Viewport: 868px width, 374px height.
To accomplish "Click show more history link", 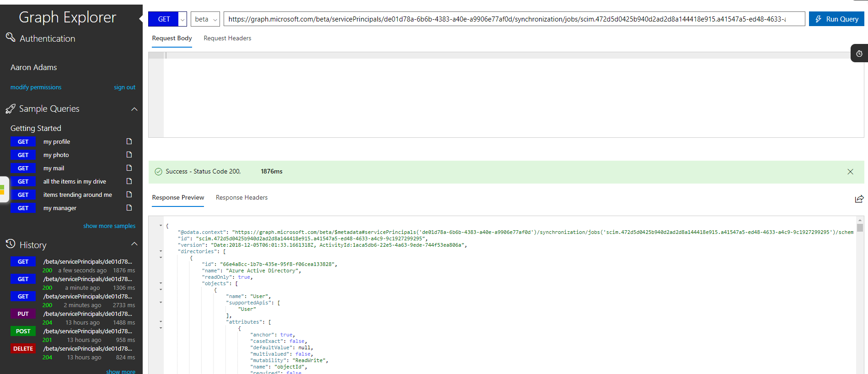I will click(x=121, y=371).
